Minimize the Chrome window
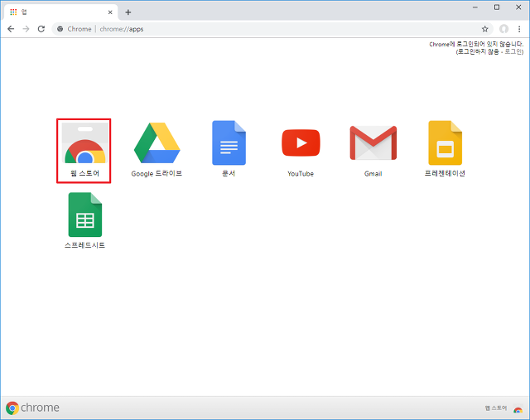The image size is (530, 420). coord(475,7)
